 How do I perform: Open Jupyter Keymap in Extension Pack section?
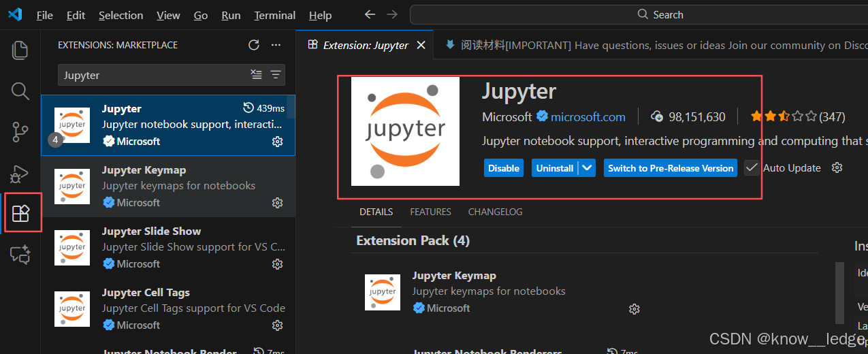[454, 276]
